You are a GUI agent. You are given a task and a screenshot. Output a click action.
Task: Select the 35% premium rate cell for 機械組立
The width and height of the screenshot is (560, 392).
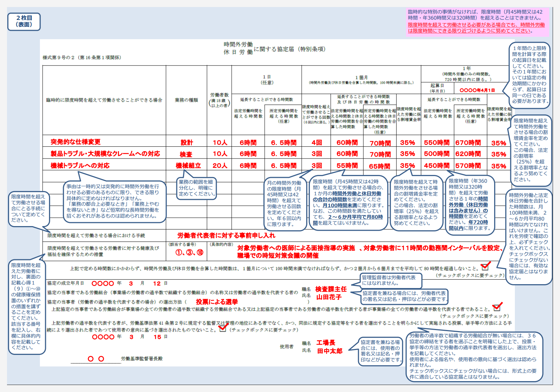tap(408, 166)
